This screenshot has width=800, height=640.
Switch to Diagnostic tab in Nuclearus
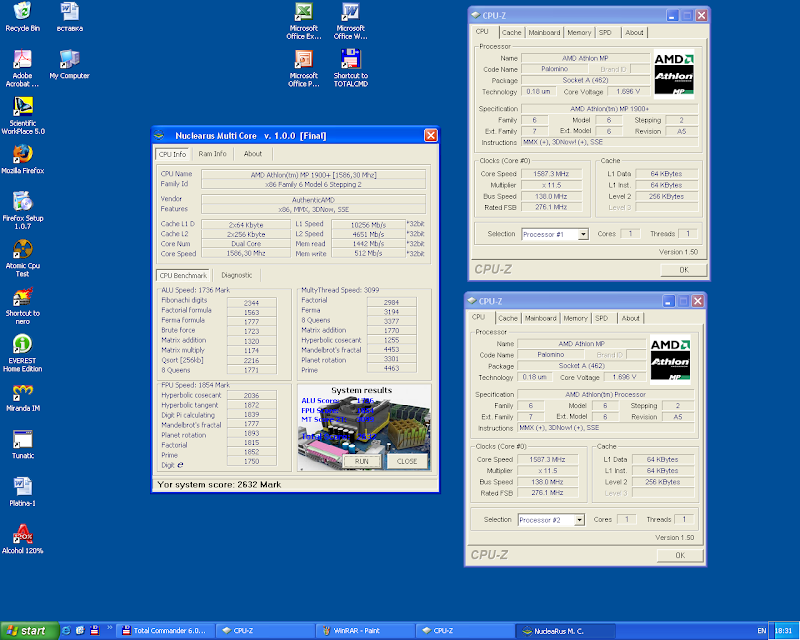tap(237, 275)
